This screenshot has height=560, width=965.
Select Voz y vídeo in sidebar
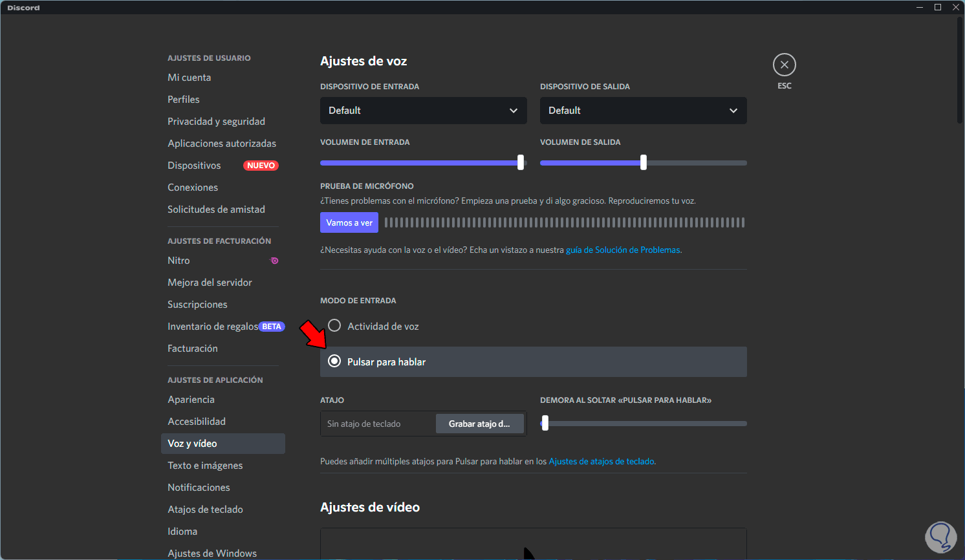coord(223,444)
